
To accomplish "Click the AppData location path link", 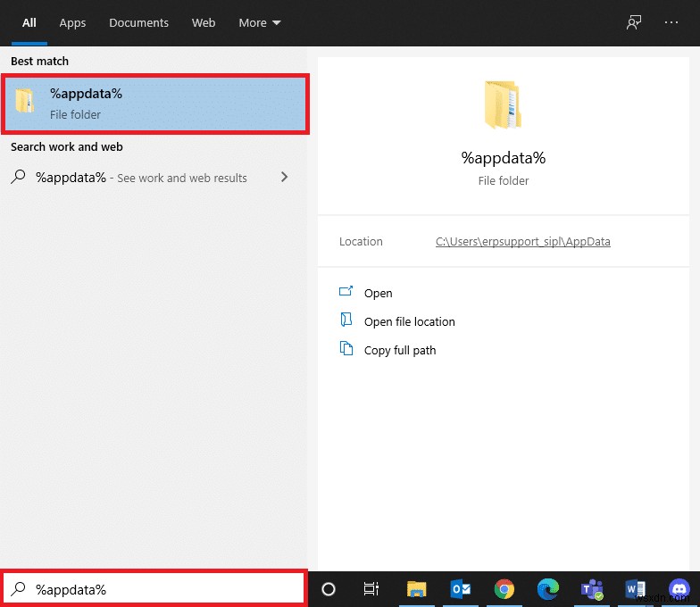I will (522, 242).
